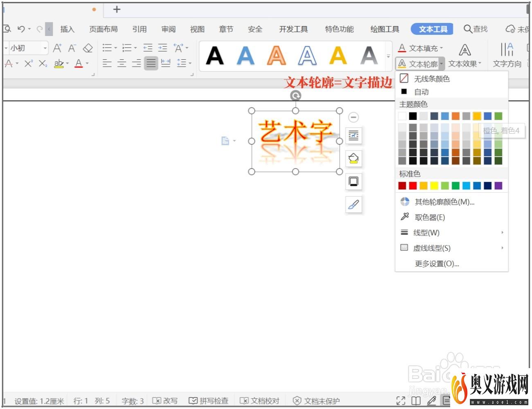The image size is (532, 409).
Task: Click 拼写检查 in the status bar
Action: (x=208, y=401)
